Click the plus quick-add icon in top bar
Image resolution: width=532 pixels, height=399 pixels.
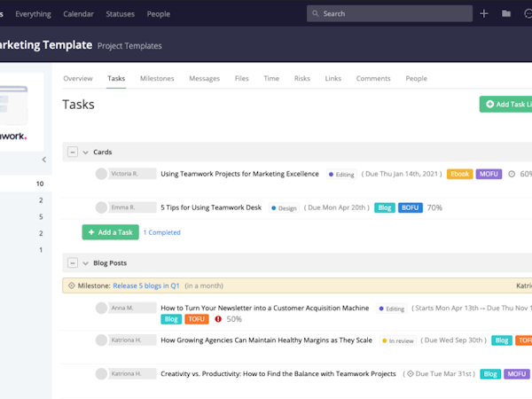(x=484, y=13)
